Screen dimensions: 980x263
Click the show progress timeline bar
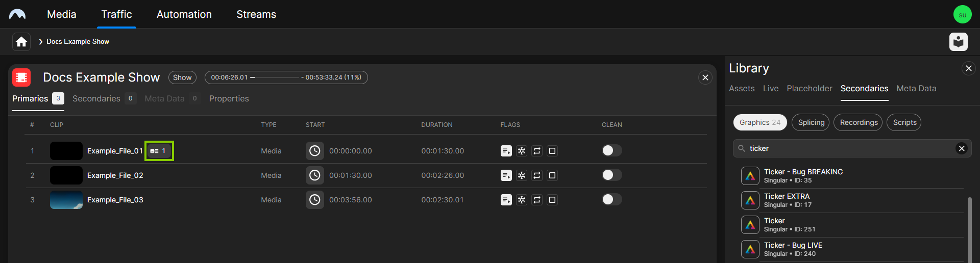tap(286, 77)
